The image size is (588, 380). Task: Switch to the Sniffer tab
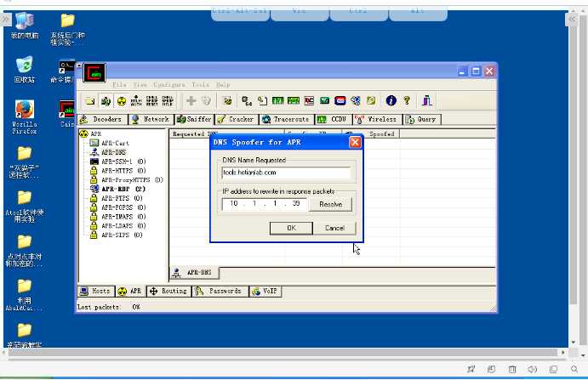click(194, 119)
